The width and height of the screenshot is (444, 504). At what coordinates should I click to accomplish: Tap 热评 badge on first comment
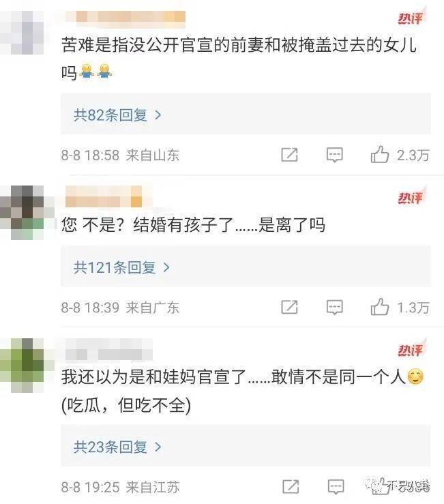[411, 18]
